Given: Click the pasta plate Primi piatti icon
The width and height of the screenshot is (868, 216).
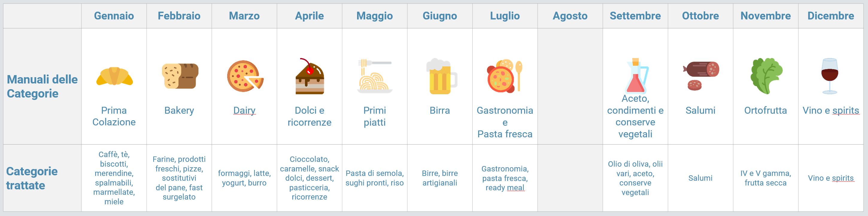Looking at the screenshot, I should click(x=375, y=76).
